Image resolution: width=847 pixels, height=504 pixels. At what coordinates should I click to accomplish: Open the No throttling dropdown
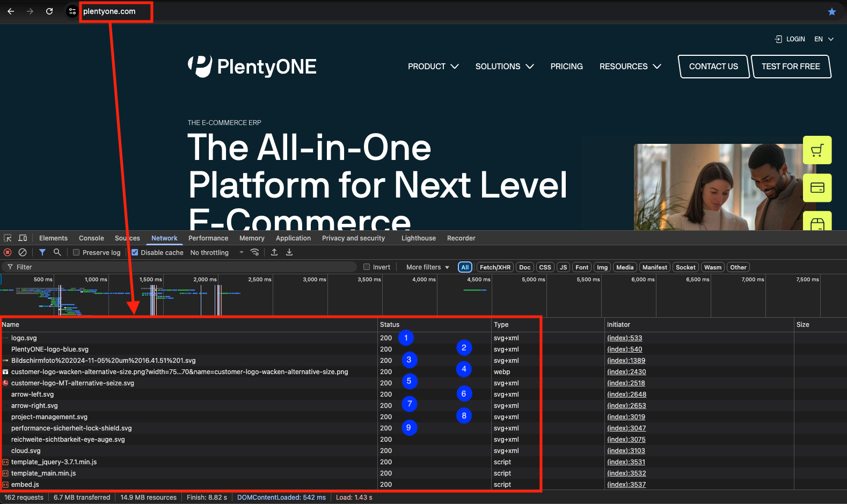pyautogui.click(x=217, y=252)
